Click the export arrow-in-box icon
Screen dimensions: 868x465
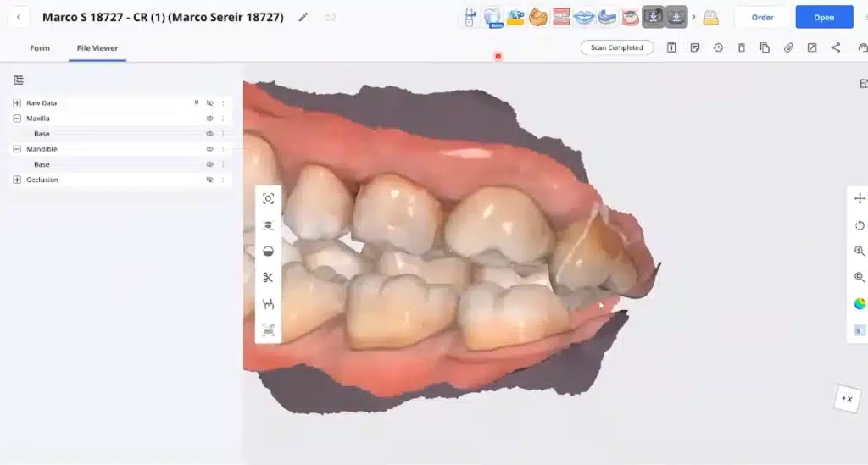(812, 47)
